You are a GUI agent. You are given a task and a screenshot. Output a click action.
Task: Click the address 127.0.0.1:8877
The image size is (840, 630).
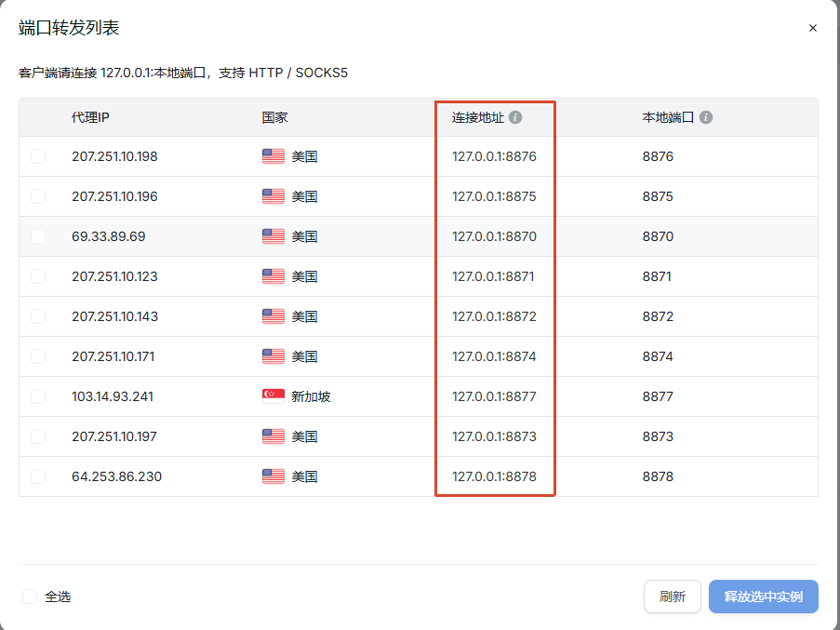494,396
